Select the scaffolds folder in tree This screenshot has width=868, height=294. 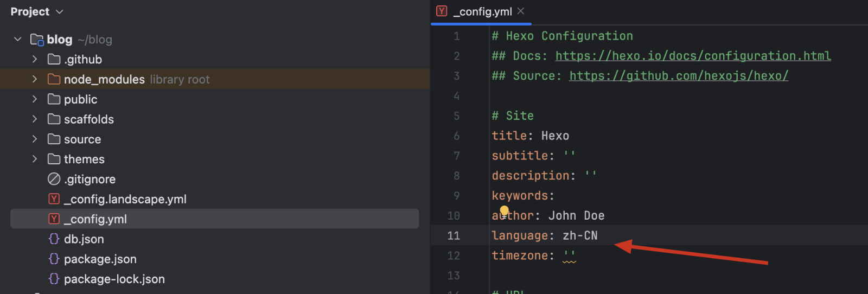tap(88, 119)
